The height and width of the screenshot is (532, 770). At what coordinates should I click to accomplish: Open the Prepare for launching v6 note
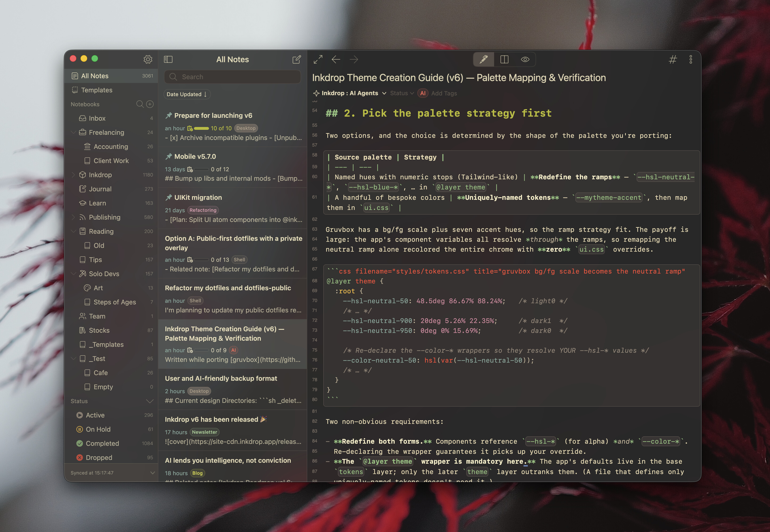[x=233, y=127]
